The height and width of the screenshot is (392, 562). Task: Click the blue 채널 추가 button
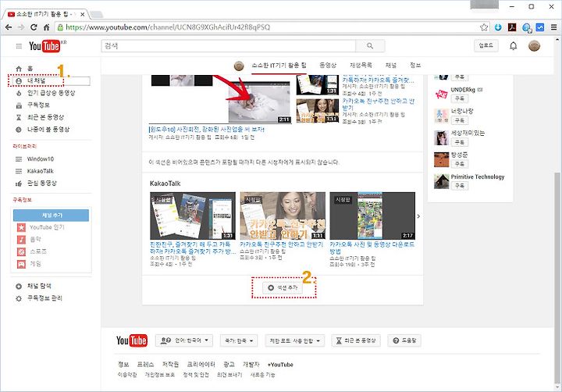[51, 216]
